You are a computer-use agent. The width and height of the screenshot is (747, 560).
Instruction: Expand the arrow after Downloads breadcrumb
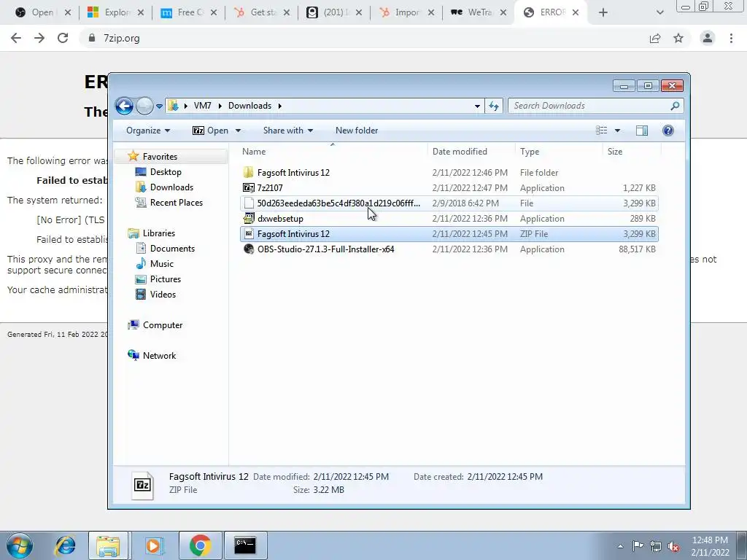279,106
